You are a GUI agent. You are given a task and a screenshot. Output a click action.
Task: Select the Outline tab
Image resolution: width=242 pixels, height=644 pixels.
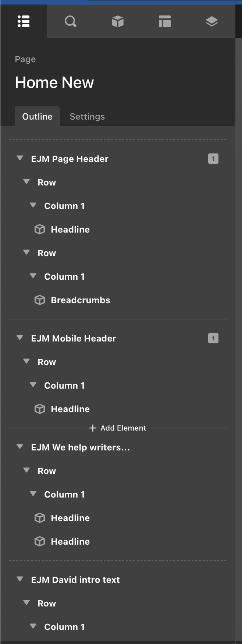(37, 117)
